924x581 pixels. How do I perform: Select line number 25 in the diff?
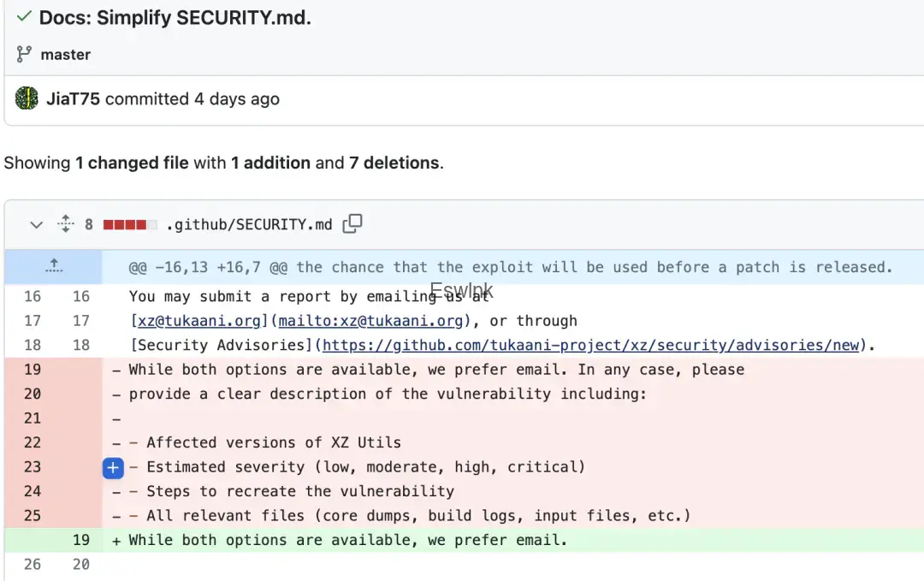[33, 516]
